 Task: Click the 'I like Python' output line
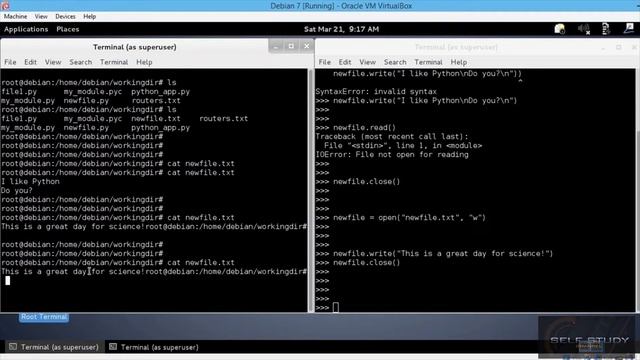pyautogui.click(x=30, y=182)
